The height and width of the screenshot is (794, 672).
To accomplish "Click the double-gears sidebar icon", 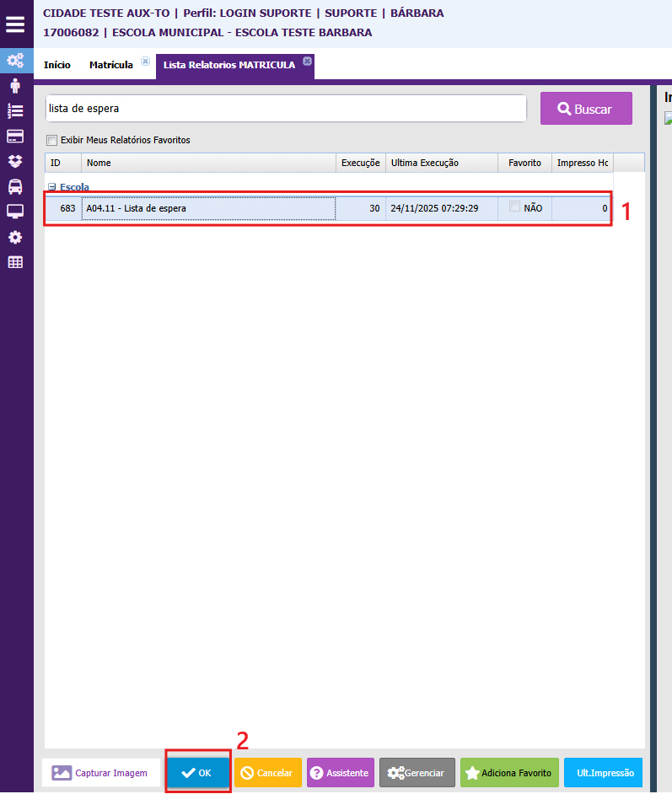I will point(15,61).
